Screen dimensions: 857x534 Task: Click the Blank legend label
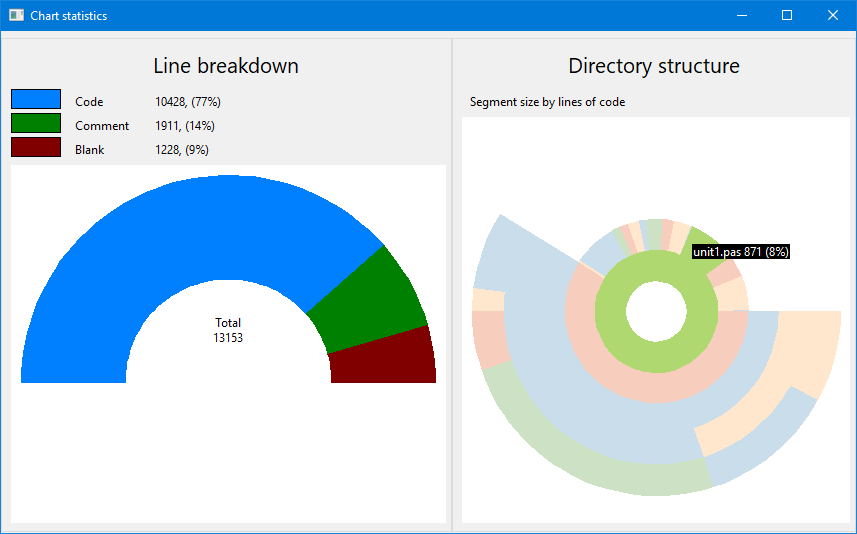click(90, 150)
